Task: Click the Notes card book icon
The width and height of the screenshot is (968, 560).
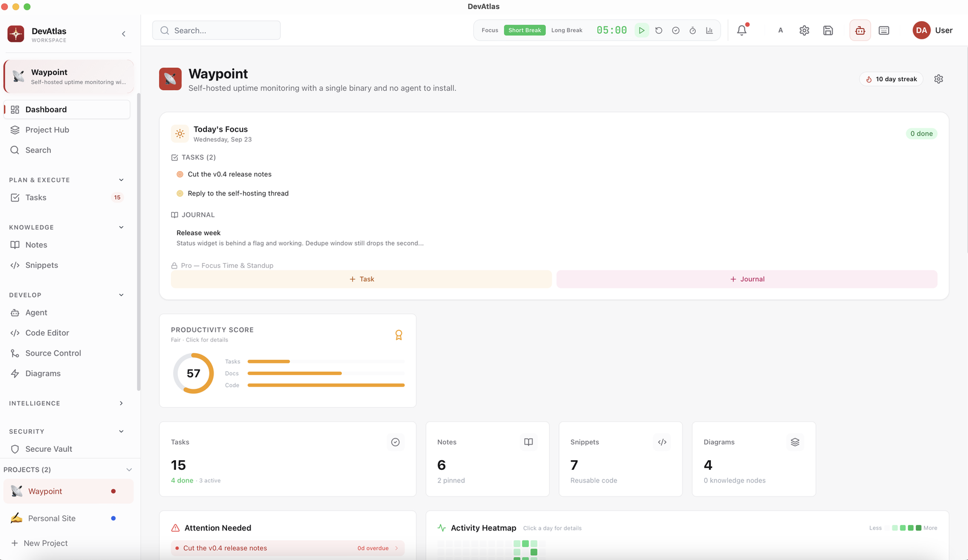Action: (x=528, y=442)
